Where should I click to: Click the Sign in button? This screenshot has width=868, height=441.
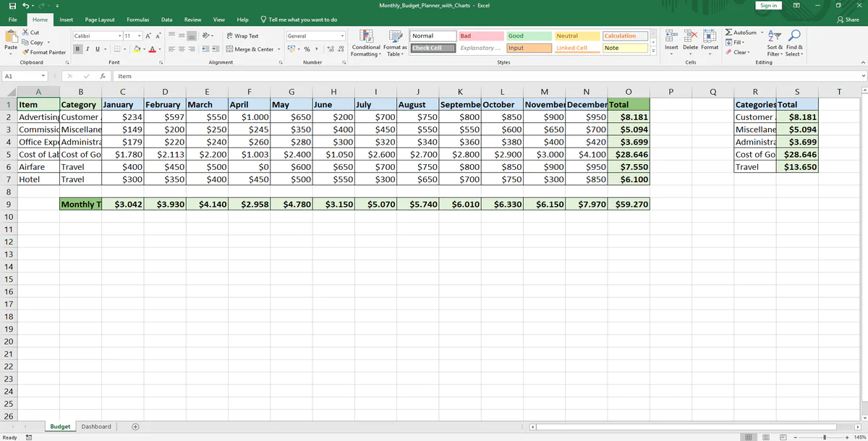tap(768, 6)
